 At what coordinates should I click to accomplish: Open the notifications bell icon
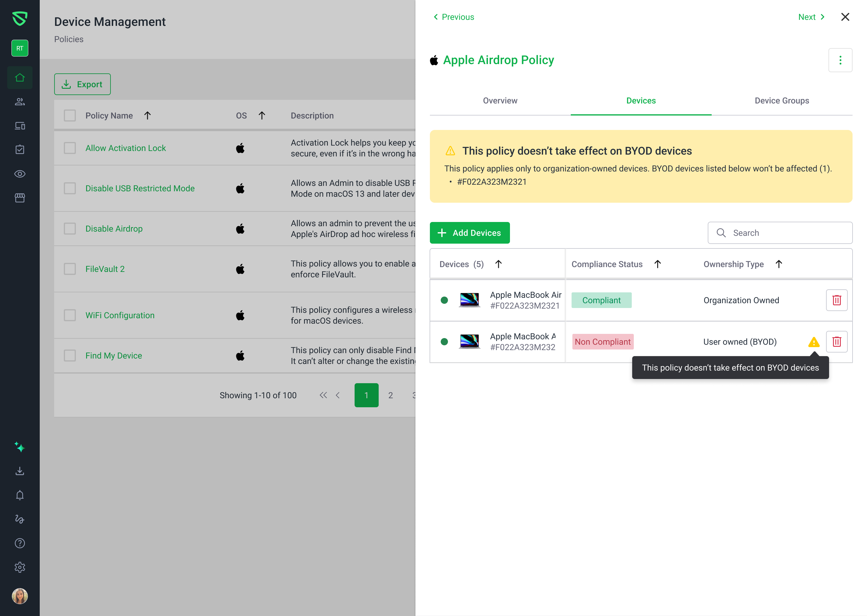coord(20,495)
